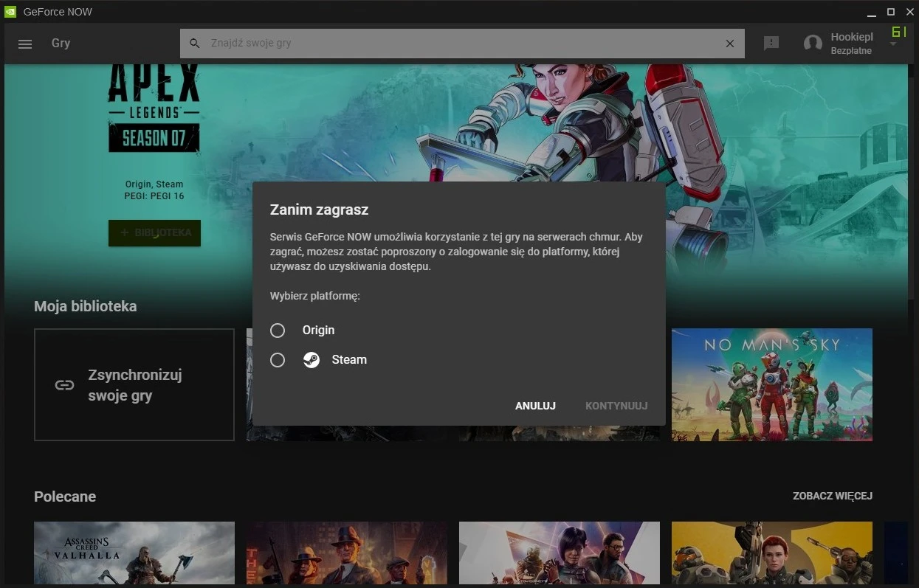Click the green FPS counter indicator
Screen dimensions: 919x588
click(898, 32)
